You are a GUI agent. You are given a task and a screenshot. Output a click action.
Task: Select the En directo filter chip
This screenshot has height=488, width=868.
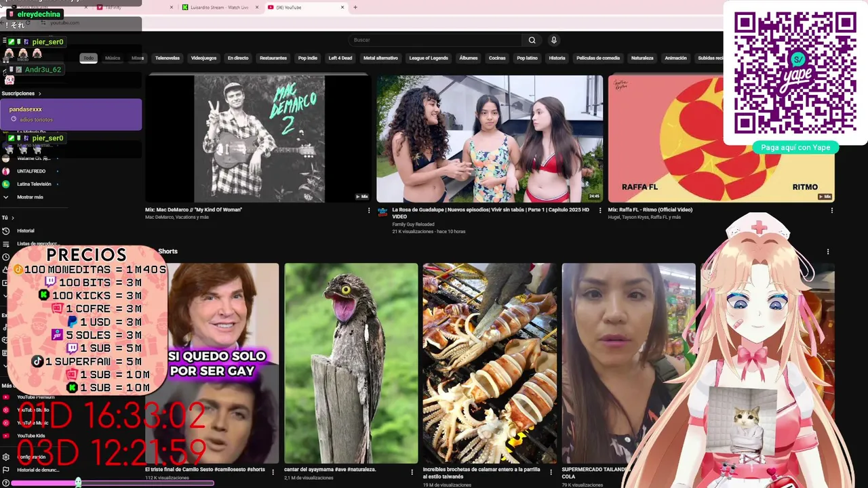coord(238,58)
